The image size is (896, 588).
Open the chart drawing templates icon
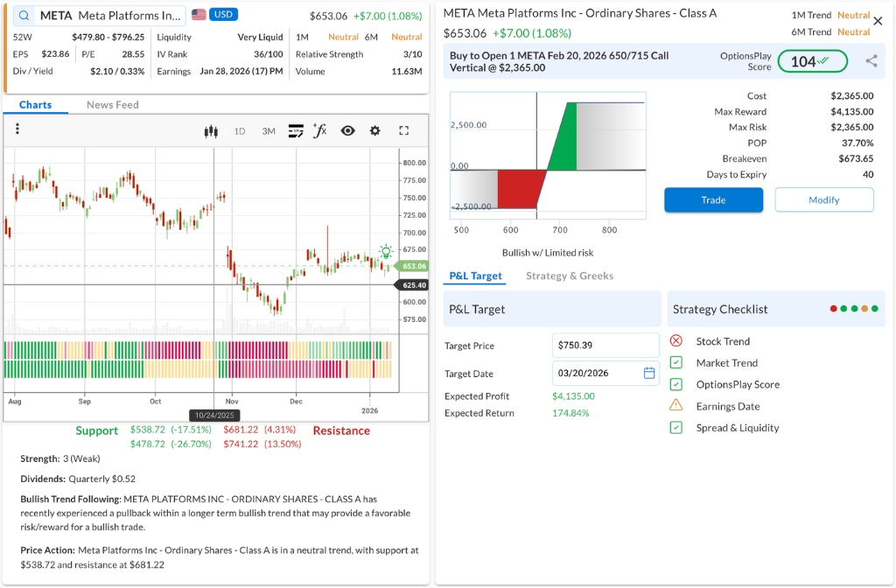tap(296, 131)
